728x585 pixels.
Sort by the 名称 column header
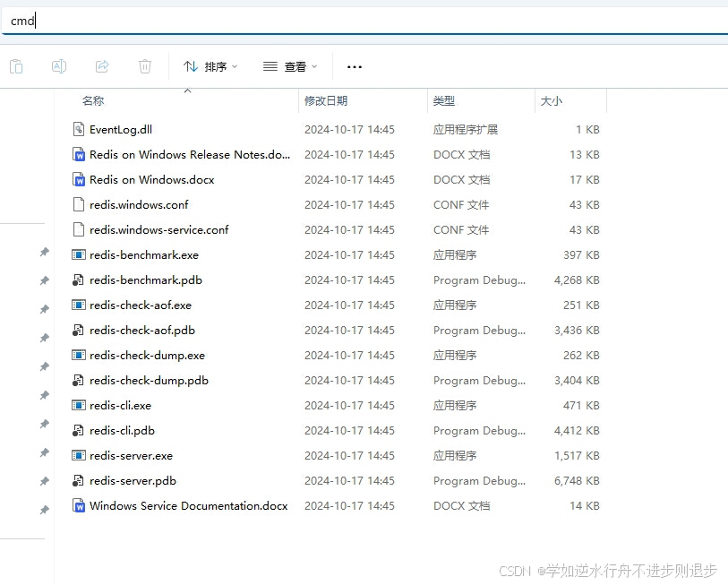pos(93,101)
